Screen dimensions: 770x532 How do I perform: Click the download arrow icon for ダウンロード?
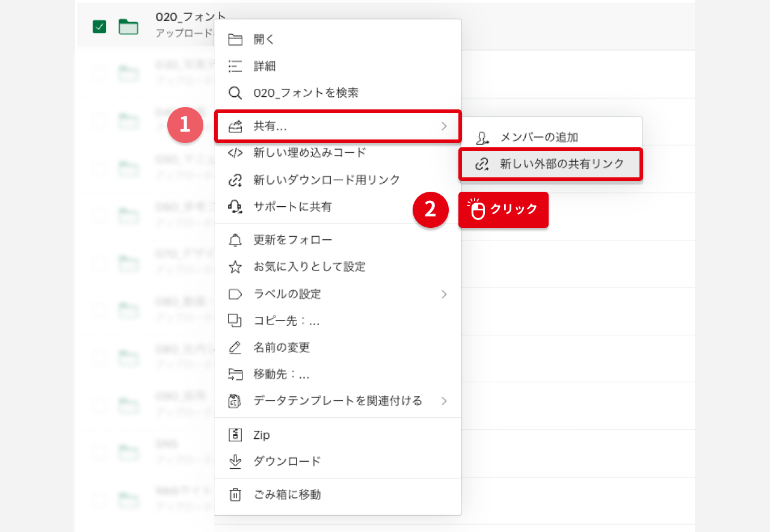[235, 461]
